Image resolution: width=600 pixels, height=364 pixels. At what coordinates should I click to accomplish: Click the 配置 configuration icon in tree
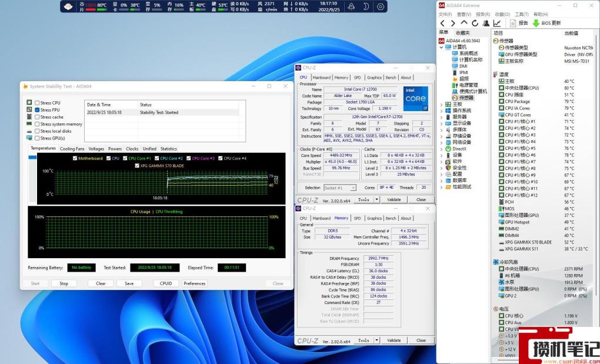coord(448,174)
